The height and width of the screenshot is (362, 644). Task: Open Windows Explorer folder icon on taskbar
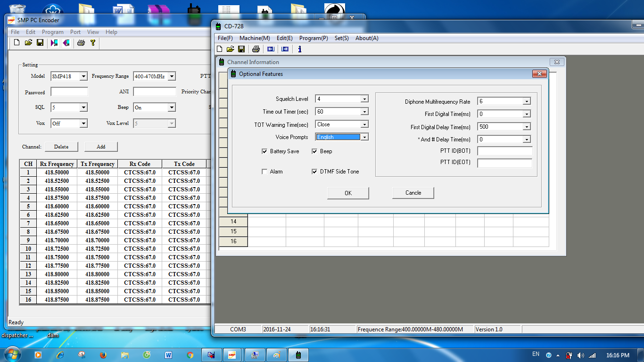click(x=125, y=355)
